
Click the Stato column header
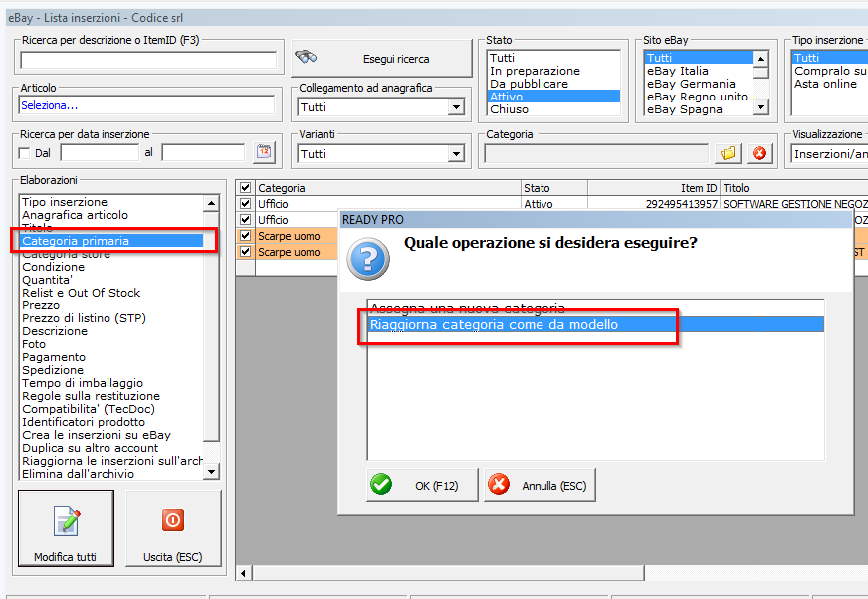click(554, 188)
